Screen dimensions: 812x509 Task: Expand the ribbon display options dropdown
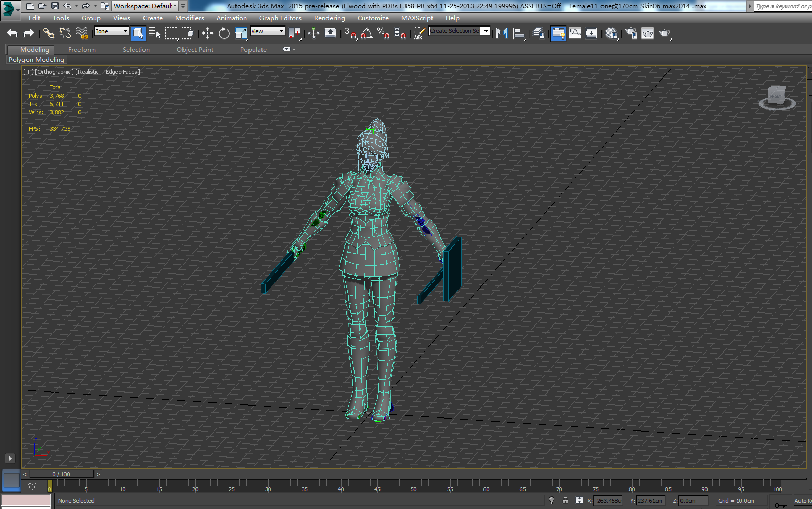tap(289, 49)
